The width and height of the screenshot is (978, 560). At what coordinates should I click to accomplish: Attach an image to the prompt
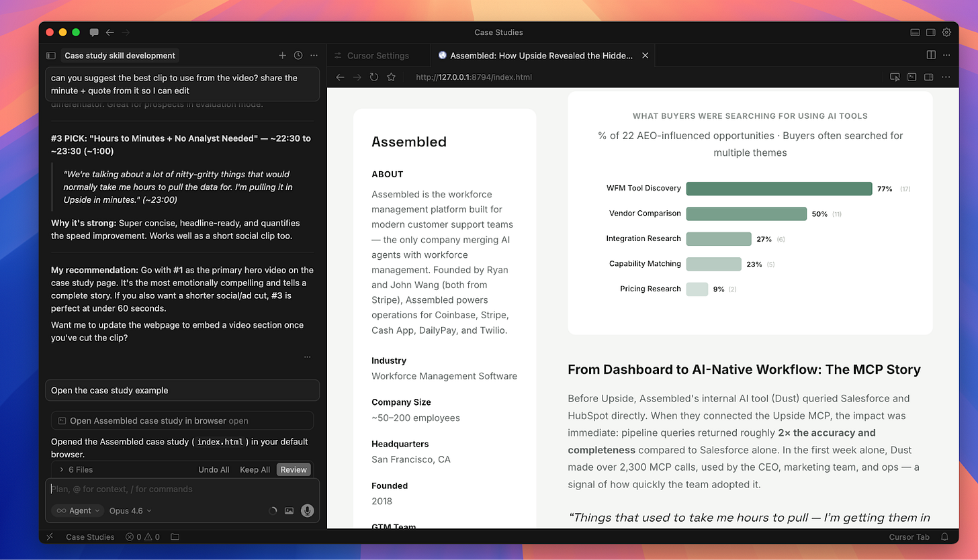pos(289,510)
